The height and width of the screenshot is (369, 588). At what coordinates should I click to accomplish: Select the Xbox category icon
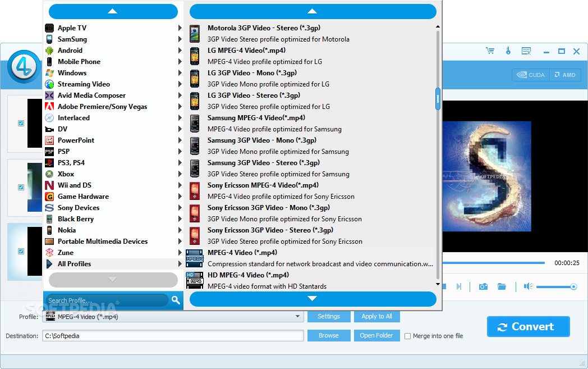(x=49, y=174)
